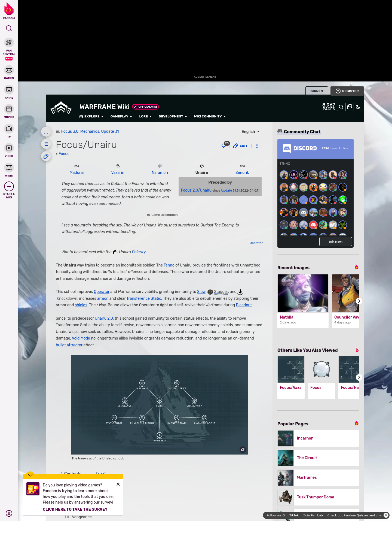Click the Register button
This screenshot has width=392, height=545.
point(347,91)
